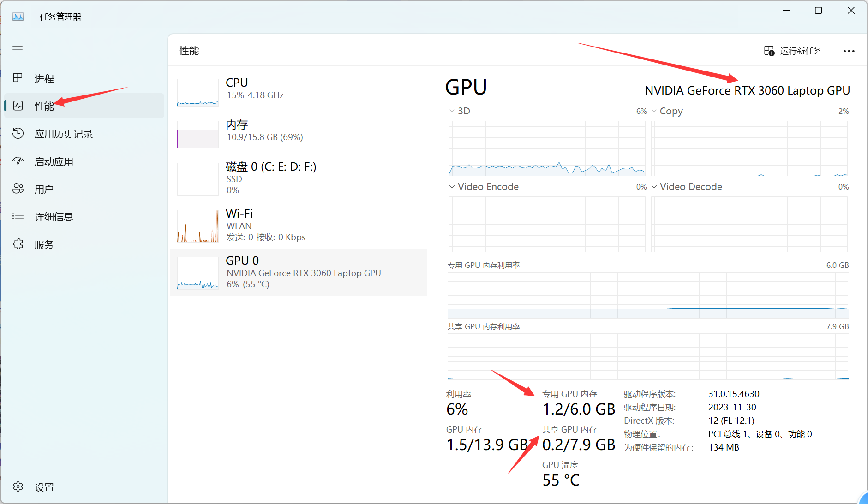Viewport: 868px width, 504px height.
Task: Click the 134 MB reserved memory value
Action: tap(724, 448)
